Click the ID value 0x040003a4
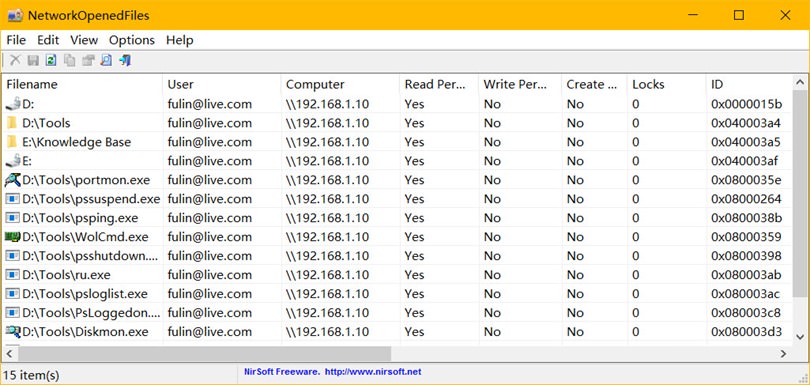This screenshot has width=810, height=385. [746, 123]
